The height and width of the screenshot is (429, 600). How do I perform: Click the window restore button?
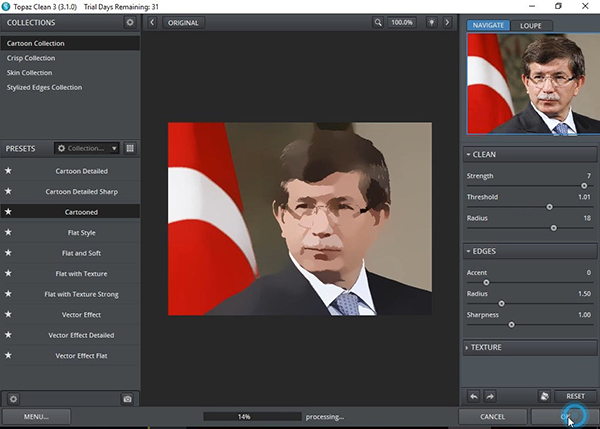558,6
